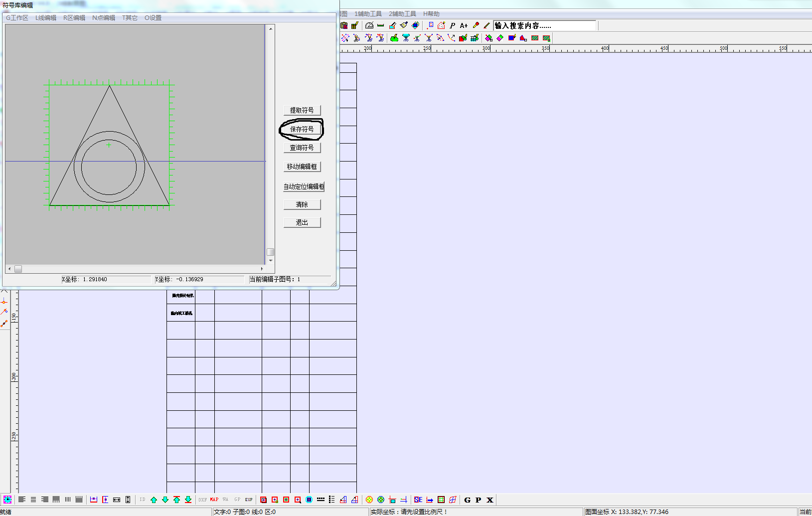Open the L线编辑 menu
812x516 pixels.
46,17
